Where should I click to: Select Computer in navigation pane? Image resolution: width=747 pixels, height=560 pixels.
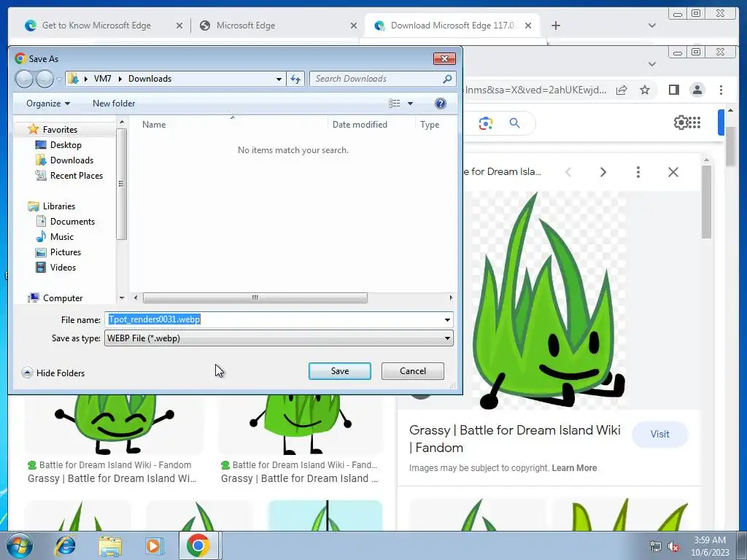tap(63, 298)
